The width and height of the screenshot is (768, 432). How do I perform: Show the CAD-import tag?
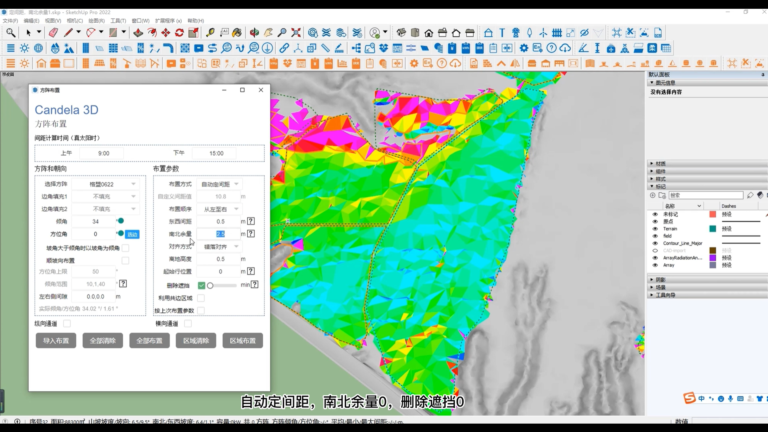click(x=655, y=250)
